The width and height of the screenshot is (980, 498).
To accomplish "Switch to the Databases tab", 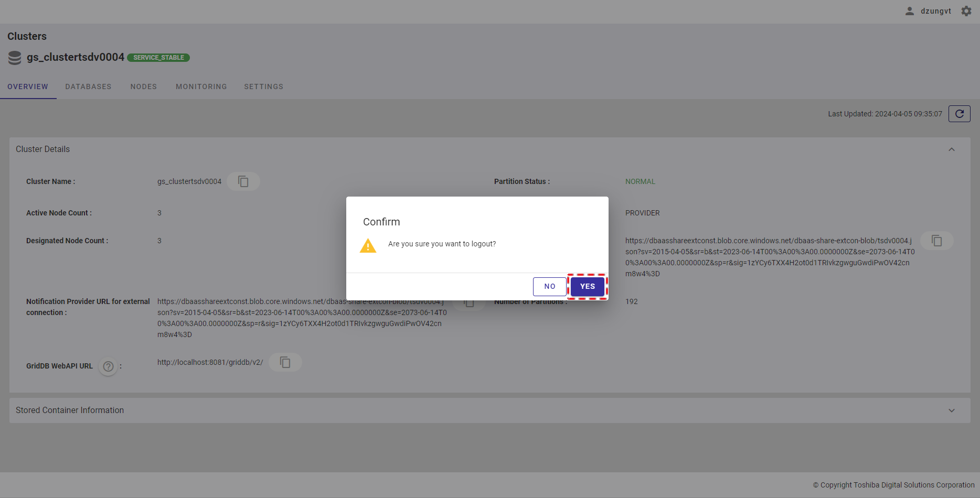I will coord(88,87).
